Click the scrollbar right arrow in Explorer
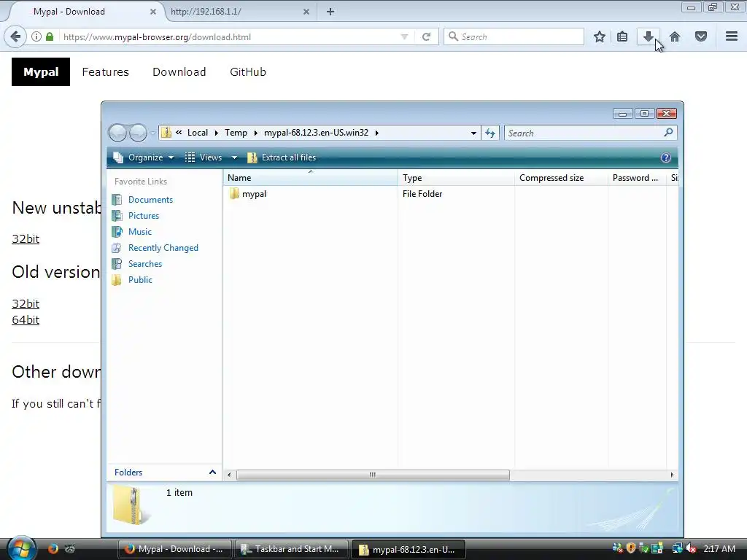This screenshot has width=747, height=560. (672, 475)
